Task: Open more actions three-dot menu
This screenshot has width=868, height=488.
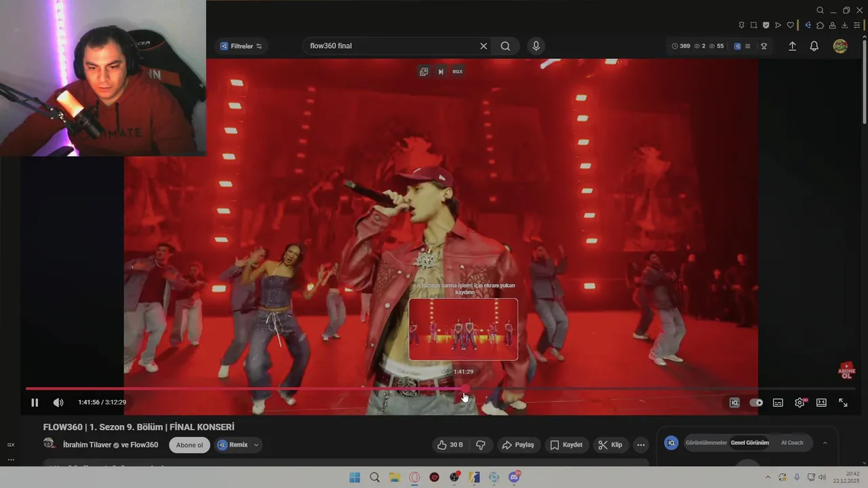Action: [x=641, y=445]
